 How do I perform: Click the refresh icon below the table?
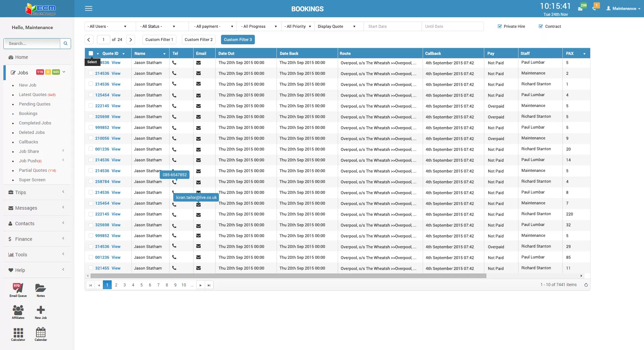coord(586,285)
